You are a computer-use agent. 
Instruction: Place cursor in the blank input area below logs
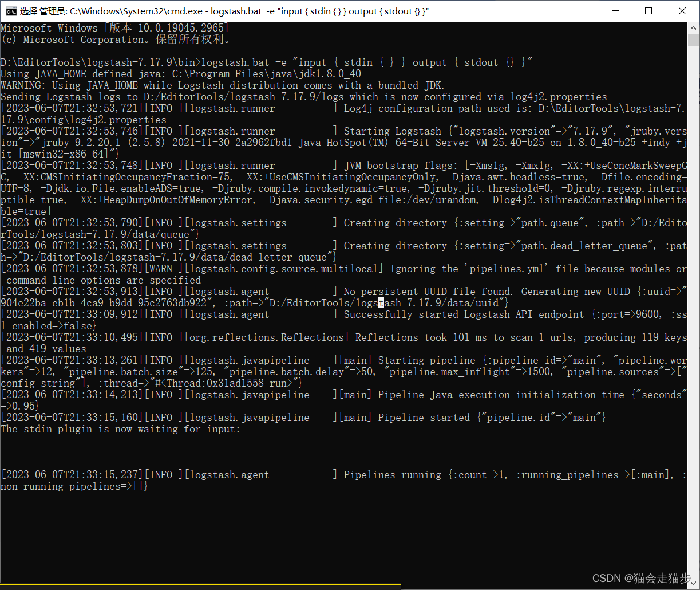click(229, 516)
